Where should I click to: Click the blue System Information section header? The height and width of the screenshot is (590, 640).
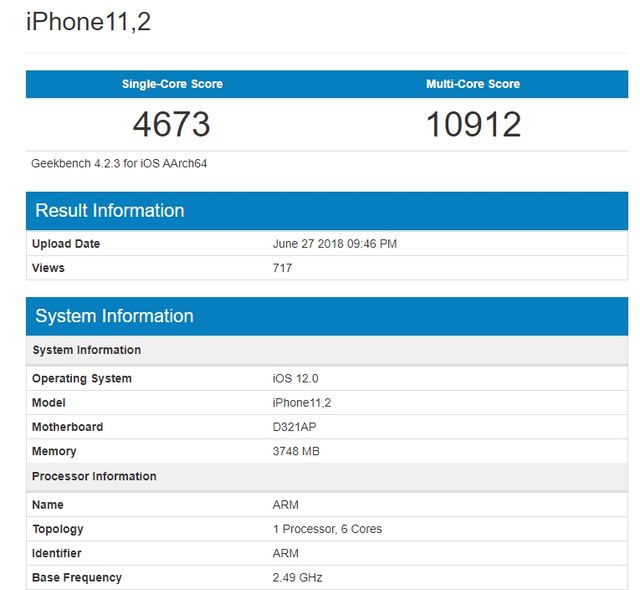[x=327, y=316]
